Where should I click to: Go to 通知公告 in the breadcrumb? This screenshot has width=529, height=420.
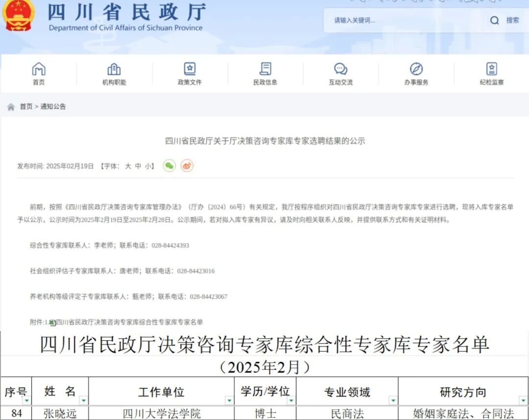[x=52, y=107]
